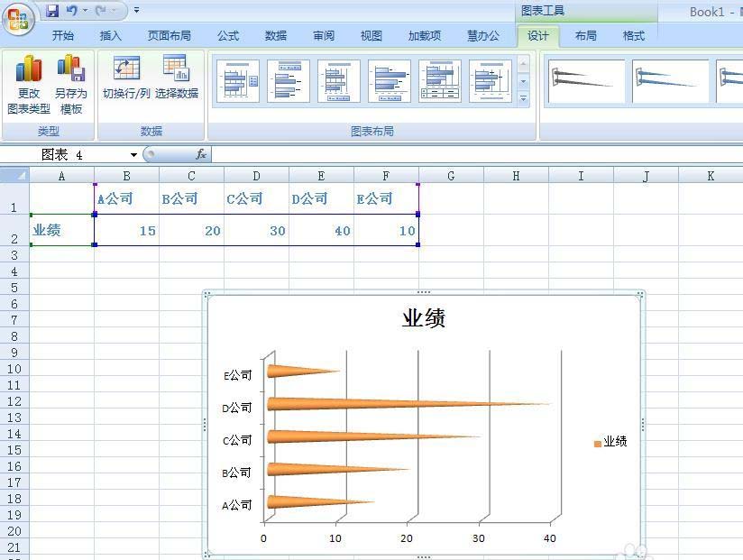Open customize quick access toolbar dropdown
The width and height of the screenshot is (743, 560).
(136, 11)
